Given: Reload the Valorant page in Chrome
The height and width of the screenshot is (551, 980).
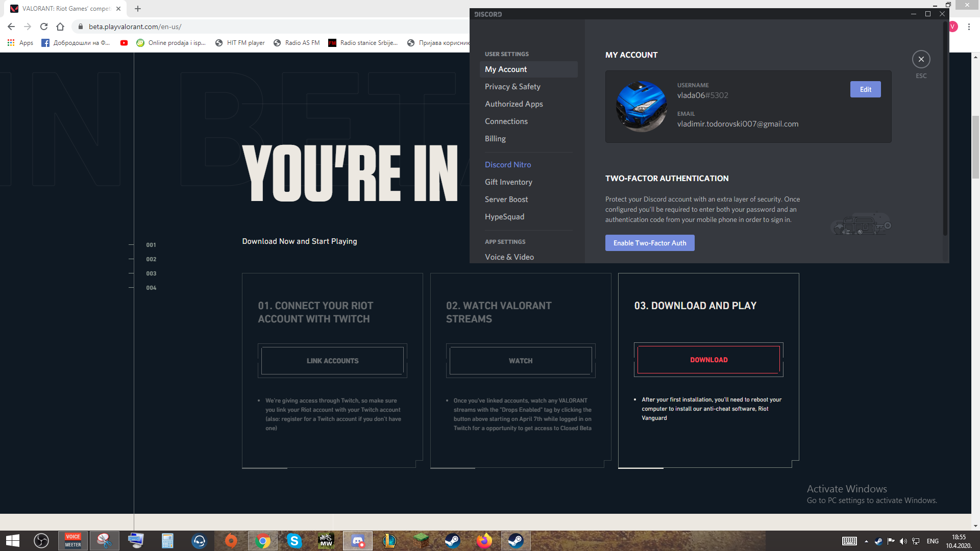Looking at the screenshot, I should click(x=44, y=27).
